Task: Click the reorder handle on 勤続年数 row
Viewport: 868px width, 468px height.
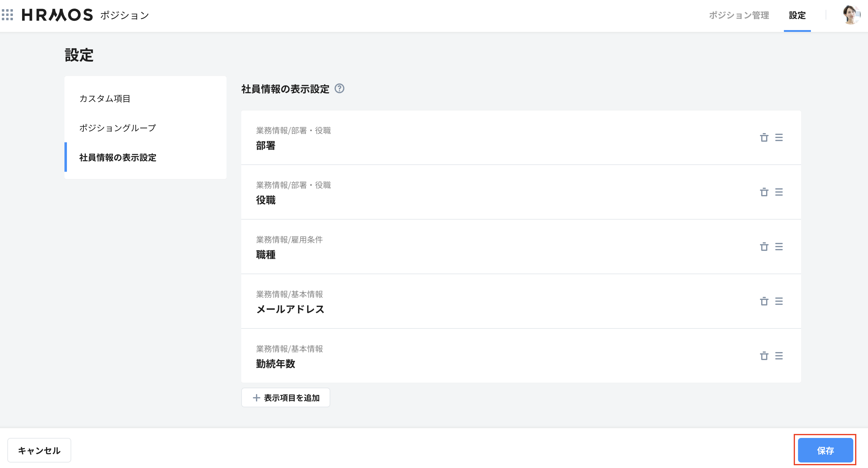Action: [779, 356]
